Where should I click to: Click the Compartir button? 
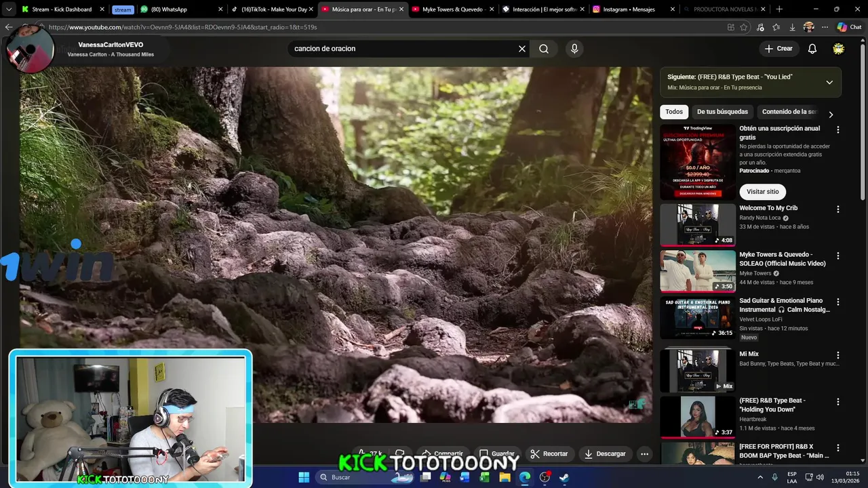[442, 453]
